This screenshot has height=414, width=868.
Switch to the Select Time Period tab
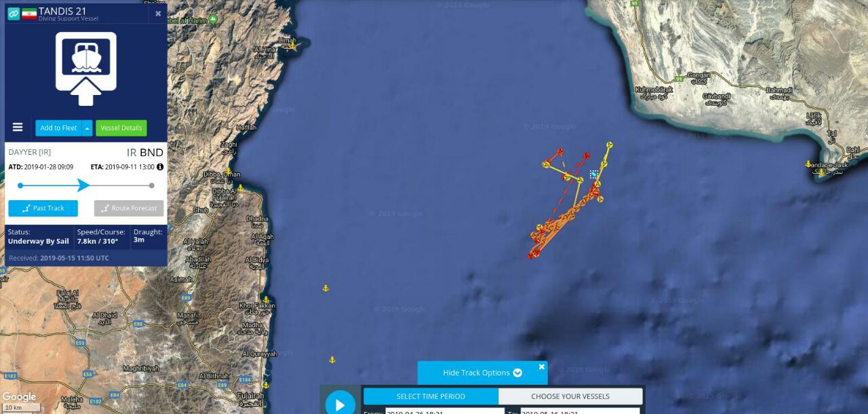(x=431, y=396)
